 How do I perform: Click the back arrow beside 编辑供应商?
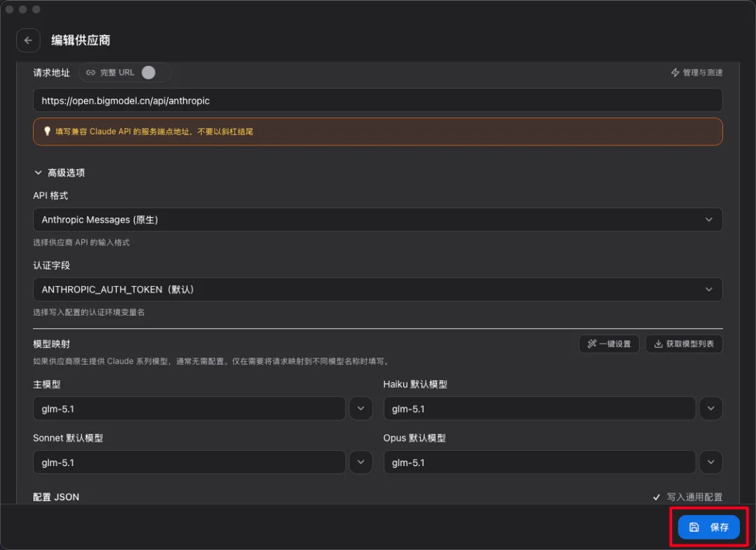point(28,40)
